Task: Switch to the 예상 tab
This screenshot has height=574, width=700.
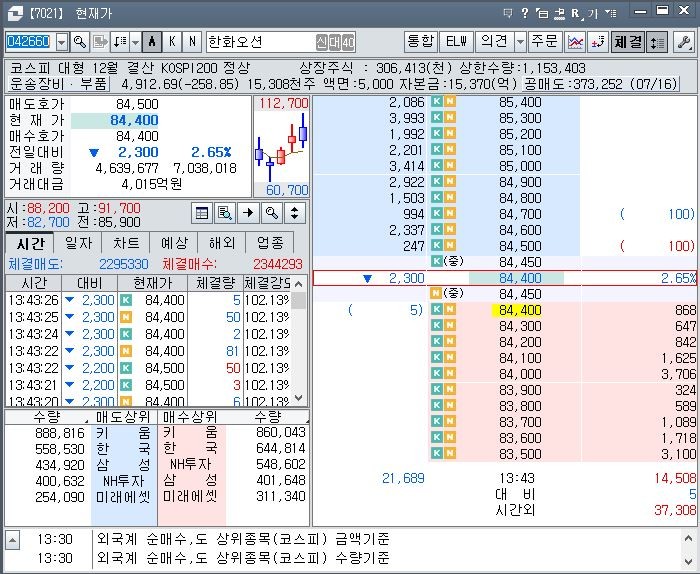Action: [x=174, y=243]
